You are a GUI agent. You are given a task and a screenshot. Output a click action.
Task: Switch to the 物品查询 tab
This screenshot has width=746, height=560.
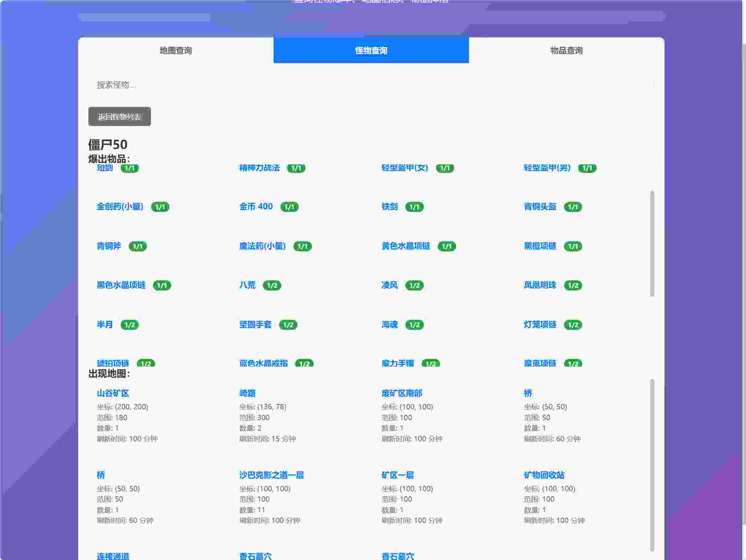coord(566,50)
